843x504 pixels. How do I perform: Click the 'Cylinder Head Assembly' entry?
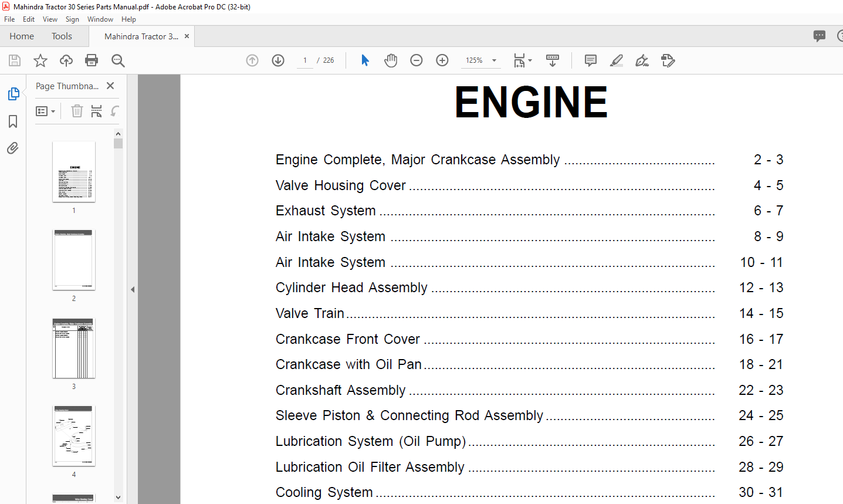tap(351, 287)
